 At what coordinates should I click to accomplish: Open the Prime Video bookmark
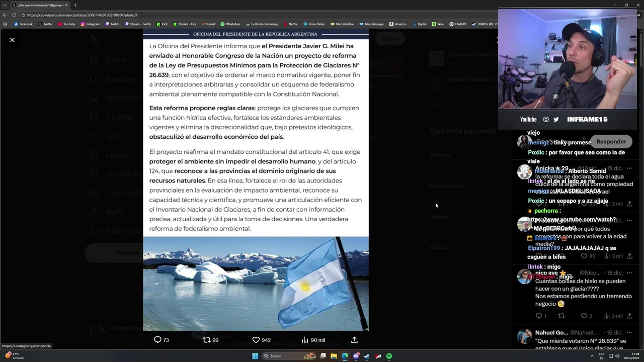pyautogui.click(x=314, y=24)
